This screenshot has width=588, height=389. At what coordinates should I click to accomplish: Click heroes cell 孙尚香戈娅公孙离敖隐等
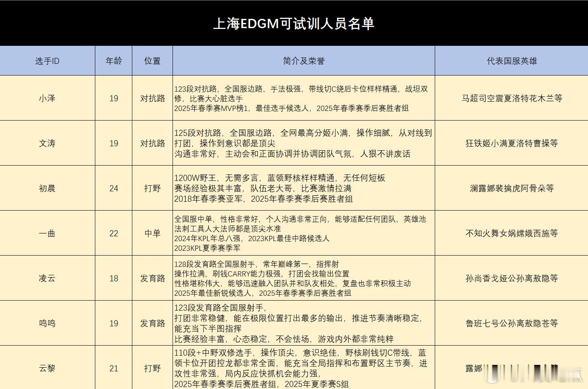[512, 278]
